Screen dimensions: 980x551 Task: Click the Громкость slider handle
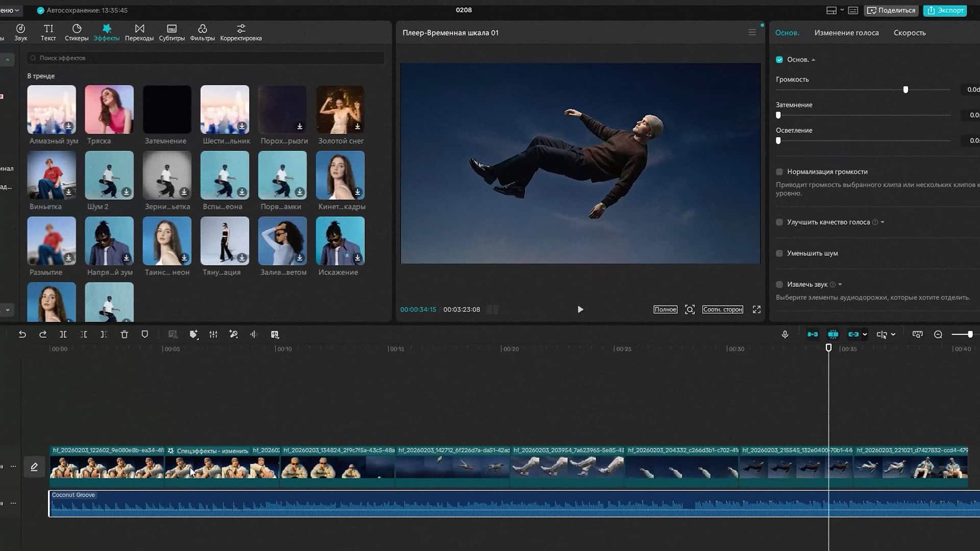(905, 90)
